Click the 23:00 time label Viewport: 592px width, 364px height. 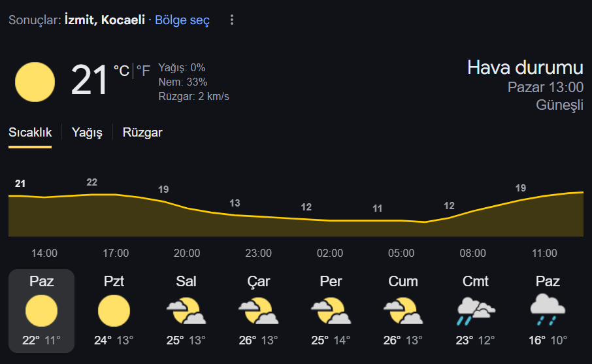pos(258,253)
